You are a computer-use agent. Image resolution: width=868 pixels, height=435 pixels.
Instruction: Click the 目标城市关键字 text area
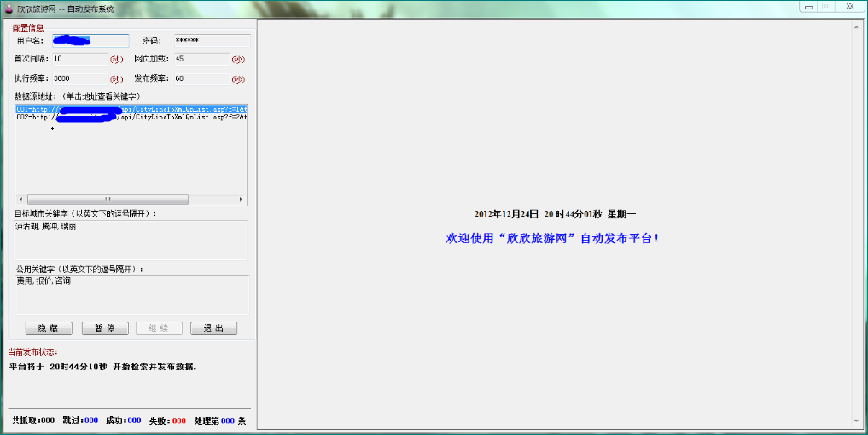coord(131,241)
